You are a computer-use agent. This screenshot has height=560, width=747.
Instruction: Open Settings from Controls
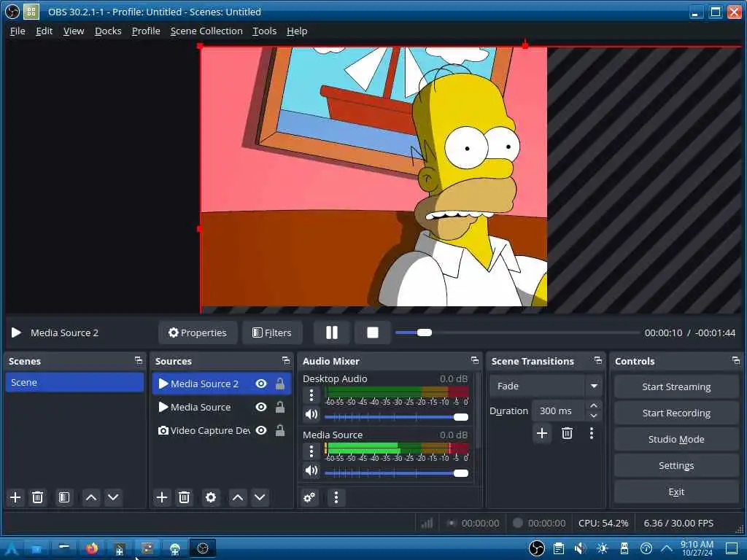pos(676,465)
